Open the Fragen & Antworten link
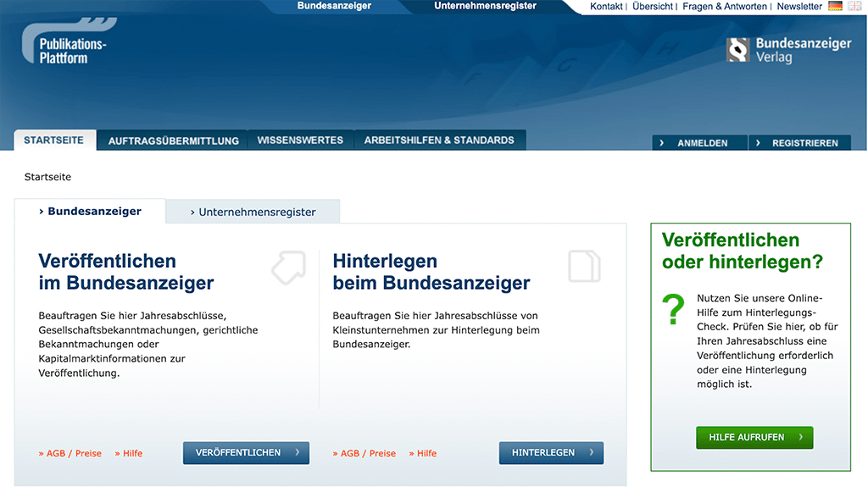This screenshot has width=868, height=492. point(725,7)
